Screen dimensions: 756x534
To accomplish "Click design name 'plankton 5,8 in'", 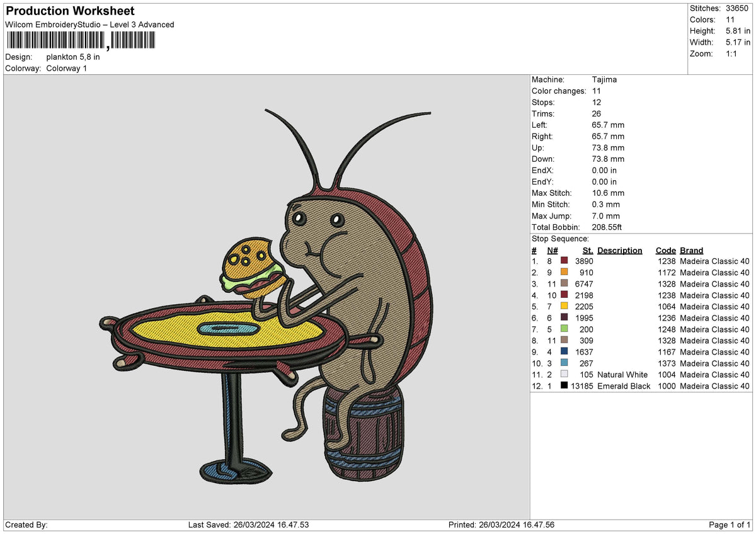I will 73,57.
